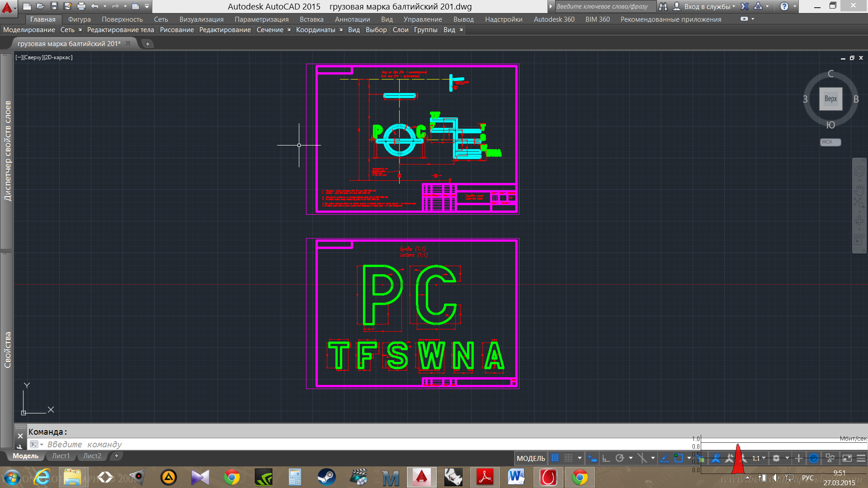Switch to the Лист1 layout tab
The image size is (868, 488).
61,456
